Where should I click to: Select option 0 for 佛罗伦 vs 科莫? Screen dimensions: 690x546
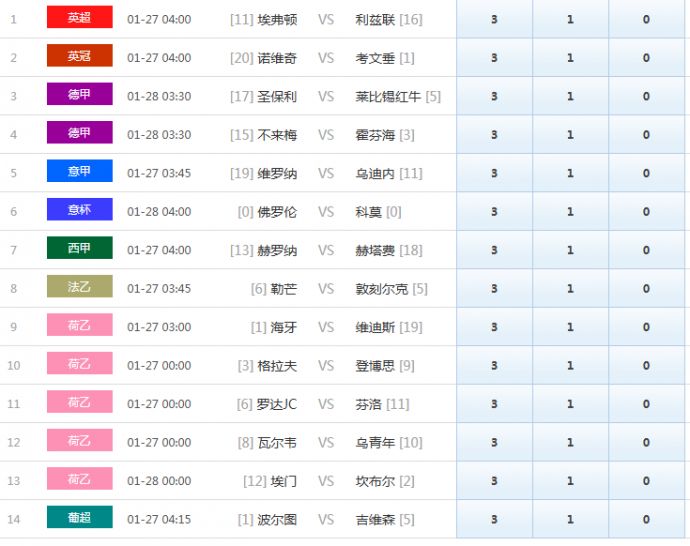click(x=646, y=212)
